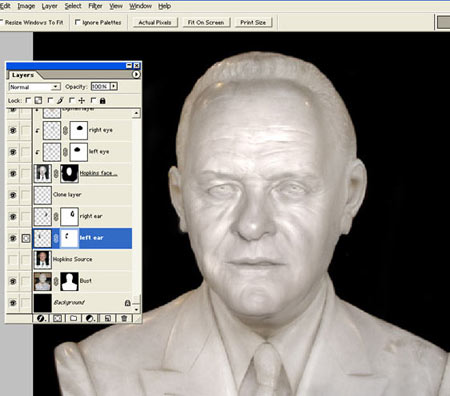Click the link icon on left eye layer
450x396 pixels.
pos(65,152)
